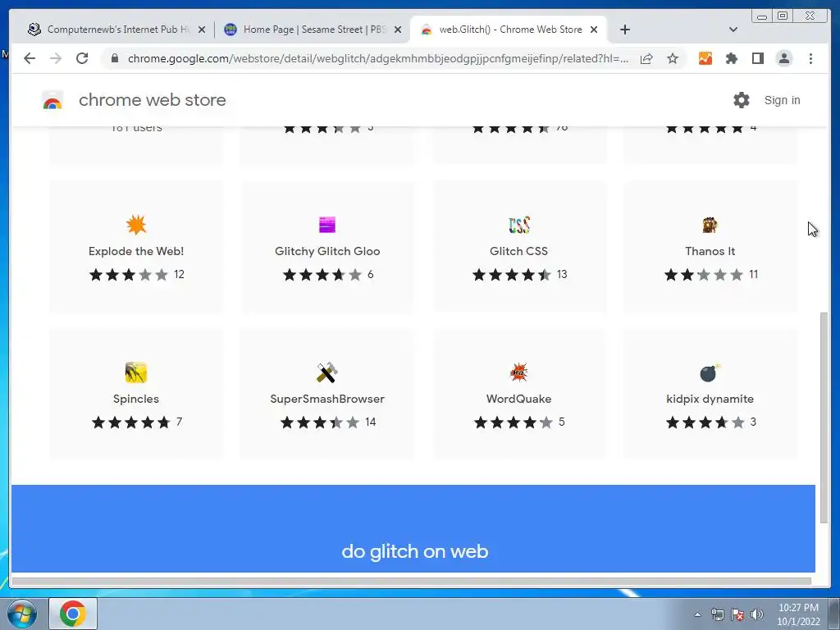Open the Chrome profile avatar
The image size is (840, 630).
click(783, 58)
